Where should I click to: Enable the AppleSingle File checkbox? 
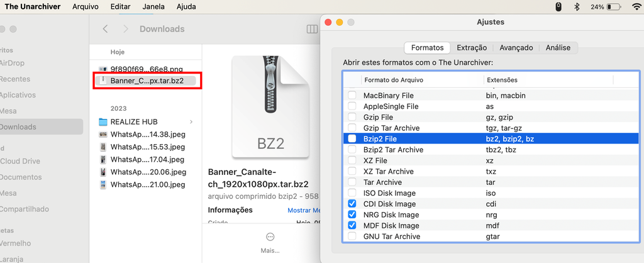[352, 106]
